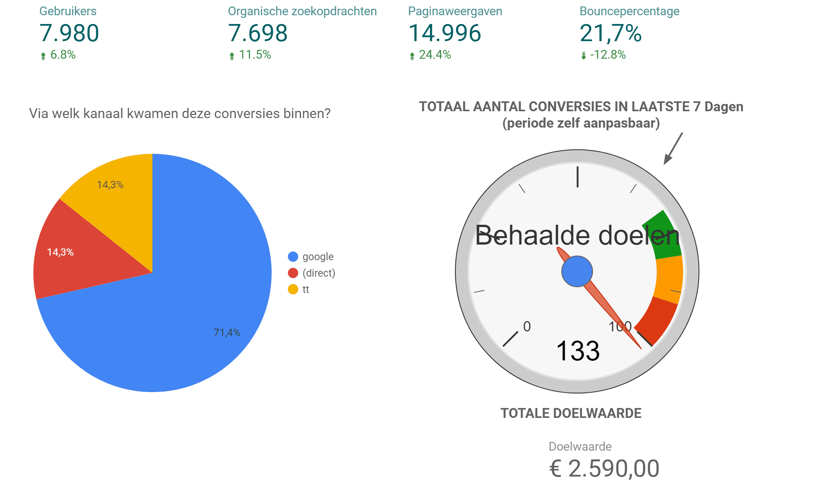Click the TOTAAL AANTAL CONVERSIES heading
Viewport: 832px width, 504px height.
[581, 107]
